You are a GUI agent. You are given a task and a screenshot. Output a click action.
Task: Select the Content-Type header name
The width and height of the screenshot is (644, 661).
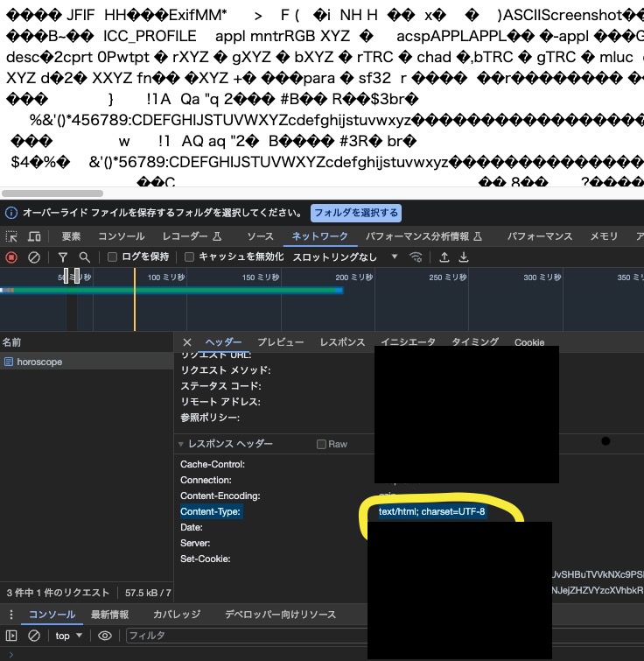click(210, 512)
